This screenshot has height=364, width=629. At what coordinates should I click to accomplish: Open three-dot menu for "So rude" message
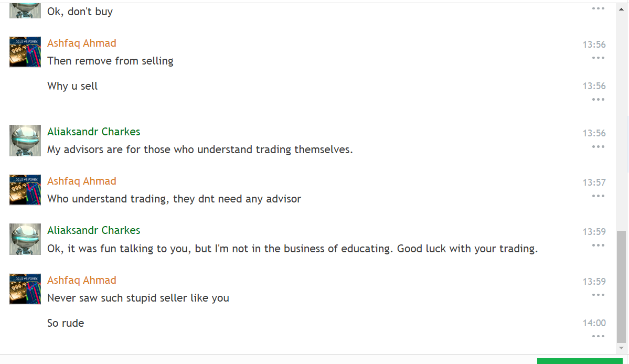click(598, 336)
